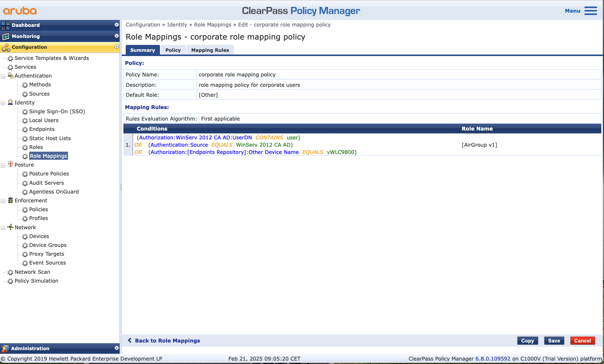Viewport: 604px width, 364px height.
Task: Open the Mapping Rules tab
Action: (x=210, y=50)
